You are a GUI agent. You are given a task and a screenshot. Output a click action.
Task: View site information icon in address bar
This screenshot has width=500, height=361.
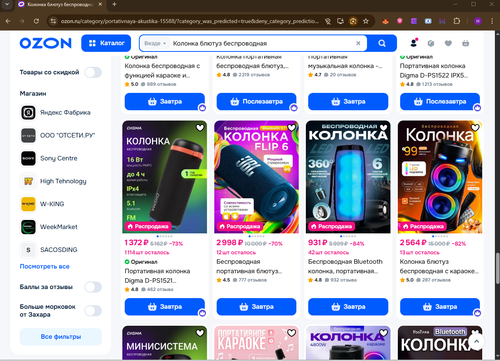click(x=53, y=21)
